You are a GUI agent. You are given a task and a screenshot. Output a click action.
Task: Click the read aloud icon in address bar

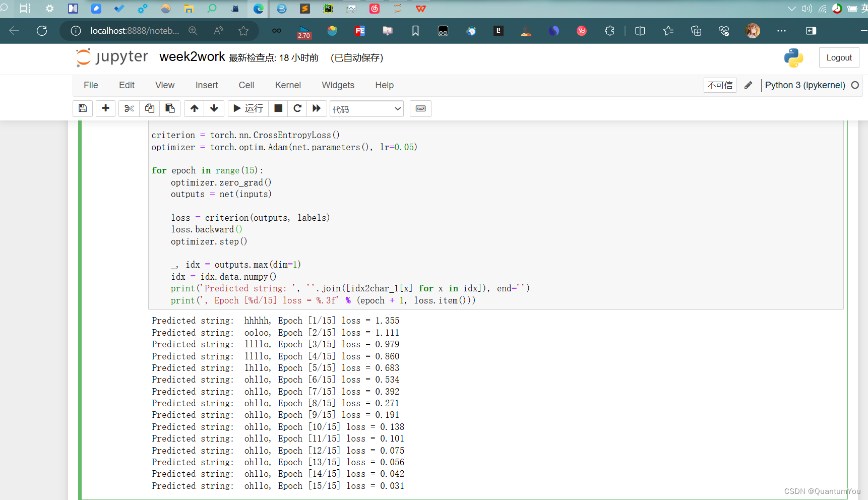218,31
